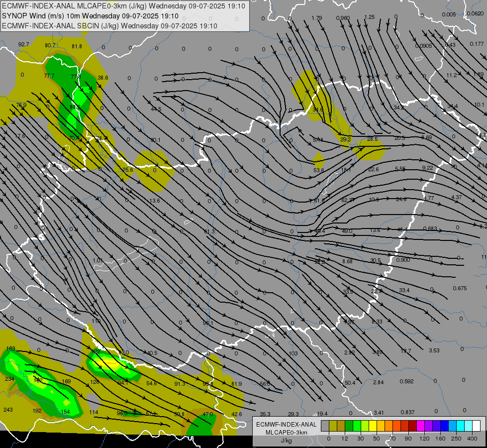Pick the pure yellow legend color swatch
The width and height of the screenshot is (487, 448).
coord(373,426)
